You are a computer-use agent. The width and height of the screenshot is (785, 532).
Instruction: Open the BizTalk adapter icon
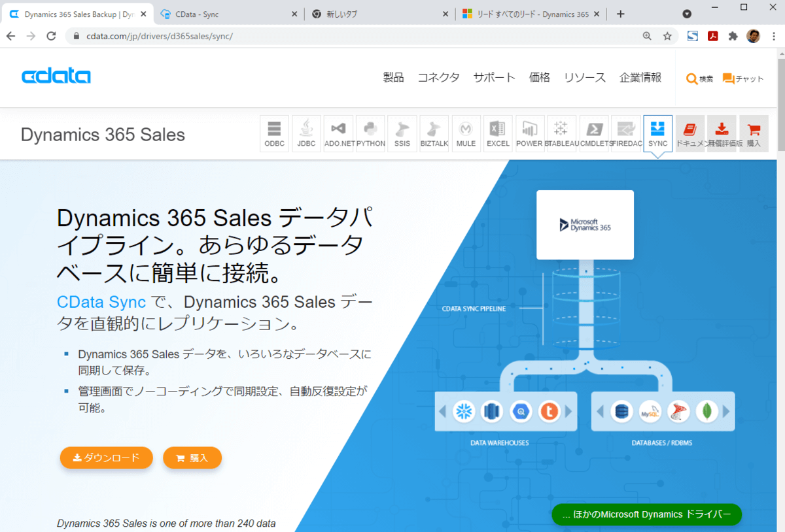434,133
